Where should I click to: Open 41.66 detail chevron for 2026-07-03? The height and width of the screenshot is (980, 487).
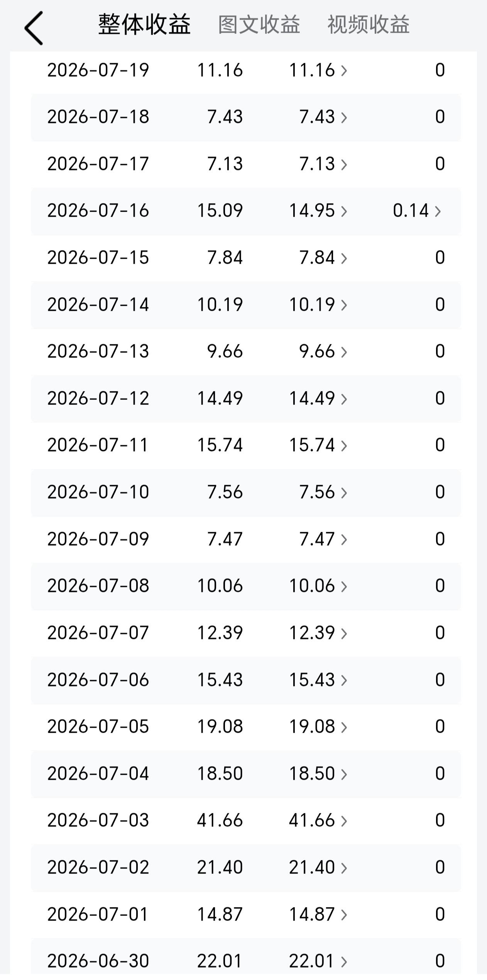click(344, 821)
